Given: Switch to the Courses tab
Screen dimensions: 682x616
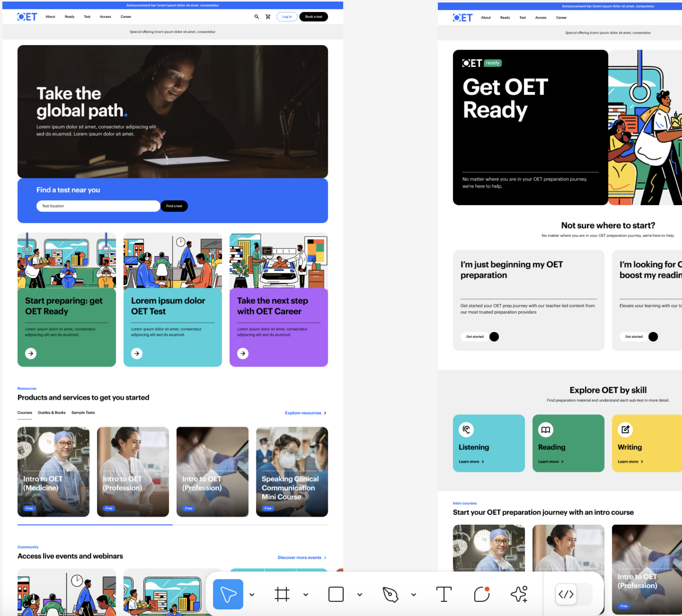Looking at the screenshot, I should [25, 412].
